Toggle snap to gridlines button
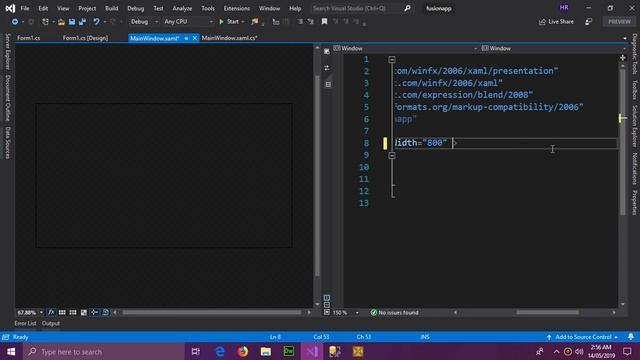Screen dimensions: 640x360 coord(73,313)
